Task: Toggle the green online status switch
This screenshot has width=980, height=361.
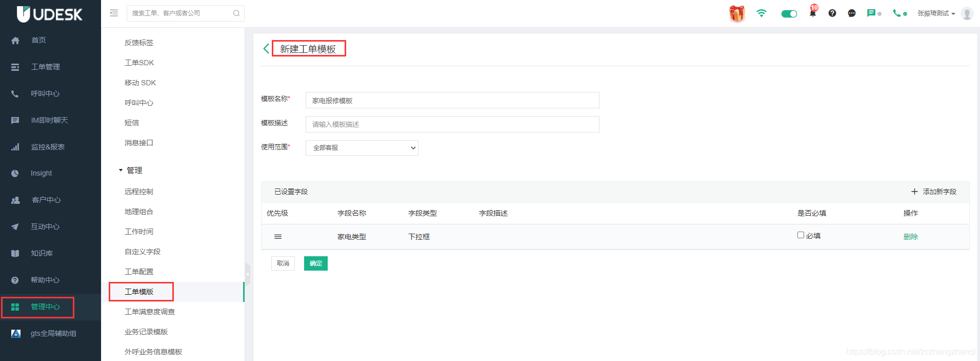Action: pyautogui.click(x=789, y=14)
